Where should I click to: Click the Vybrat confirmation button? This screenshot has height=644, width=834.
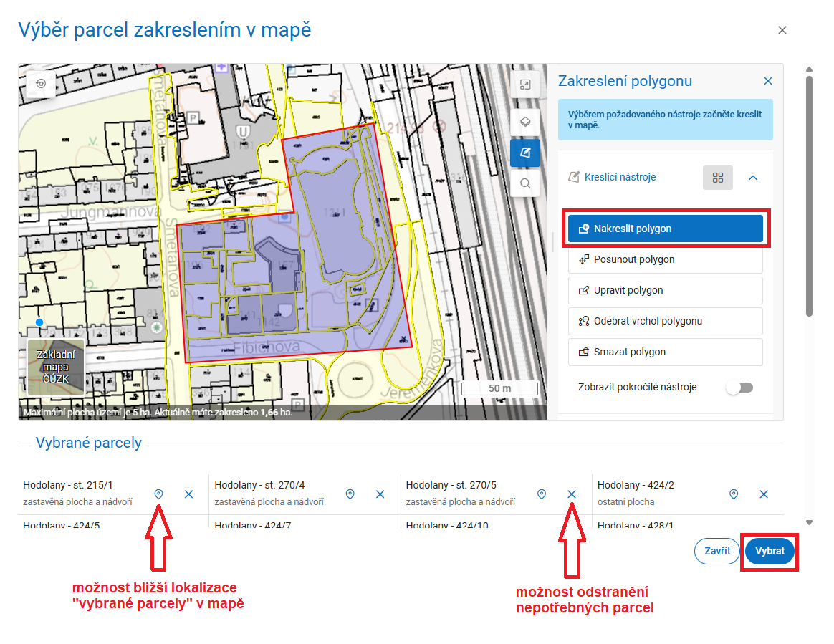click(x=769, y=551)
